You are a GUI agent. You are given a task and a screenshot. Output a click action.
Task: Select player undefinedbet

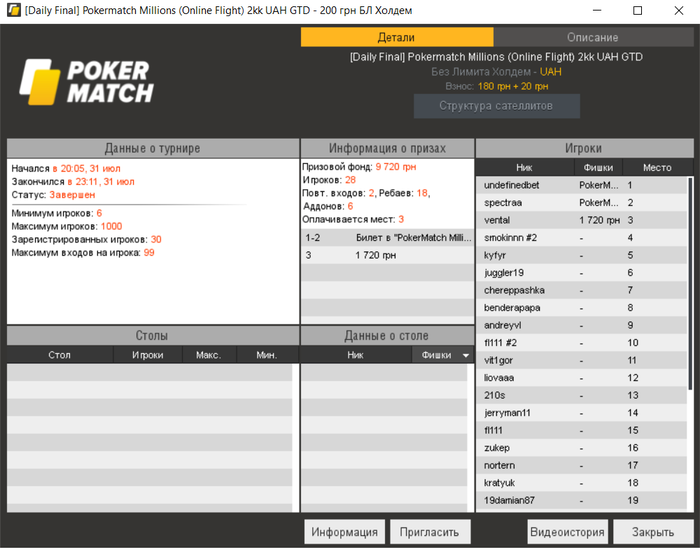(581, 185)
